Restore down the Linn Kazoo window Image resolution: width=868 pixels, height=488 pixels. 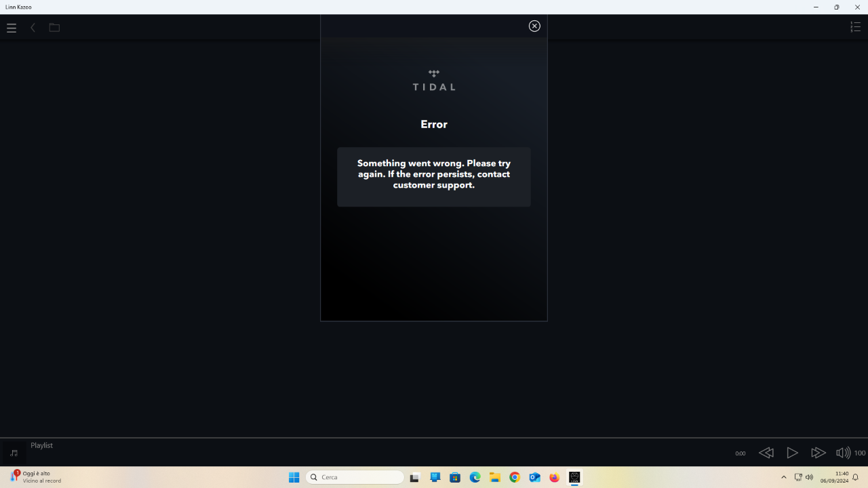(837, 7)
